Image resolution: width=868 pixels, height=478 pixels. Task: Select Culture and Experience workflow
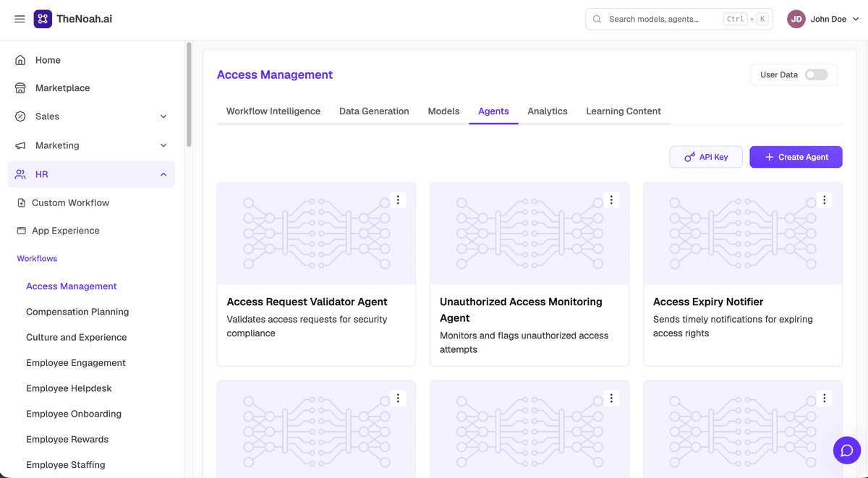[76, 337]
